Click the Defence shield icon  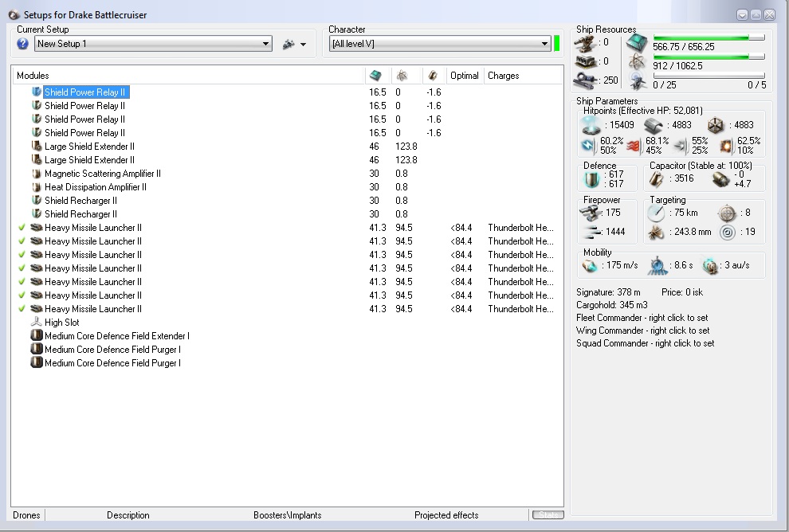(x=592, y=179)
